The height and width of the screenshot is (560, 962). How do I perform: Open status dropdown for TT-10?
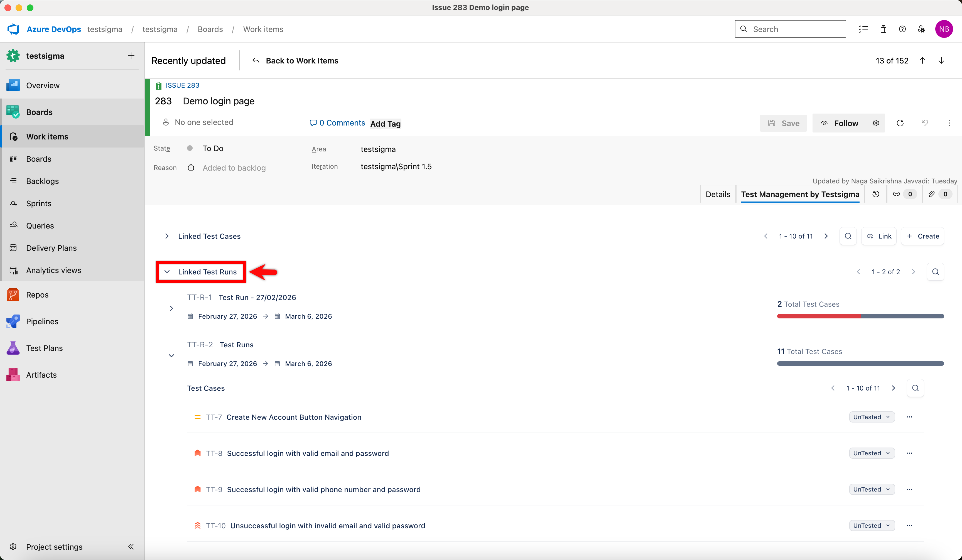(x=872, y=526)
